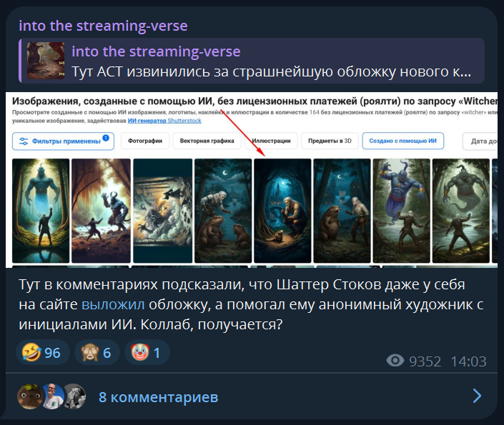The width and height of the screenshot is (504, 425).
Task: Click the post time 14:03
Action: (x=469, y=361)
